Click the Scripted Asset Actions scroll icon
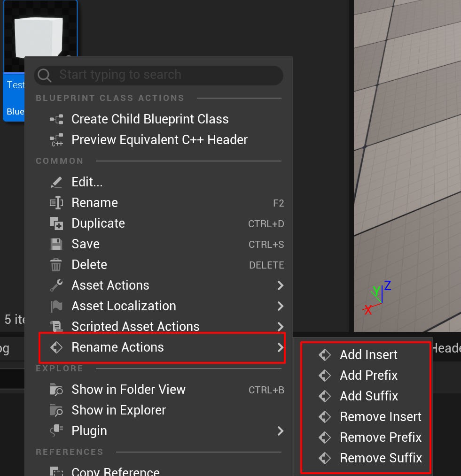Screen dimensions: 461x476 (x=56, y=326)
